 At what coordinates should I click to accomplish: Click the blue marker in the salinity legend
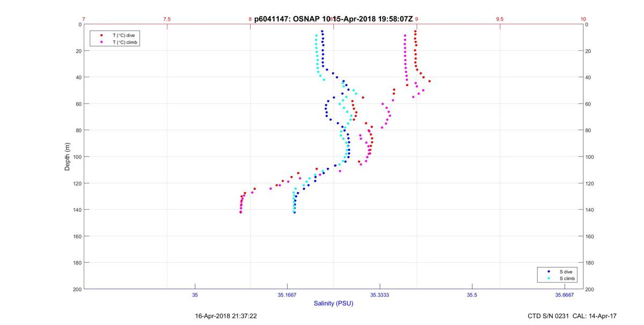[x=548, y=272]
